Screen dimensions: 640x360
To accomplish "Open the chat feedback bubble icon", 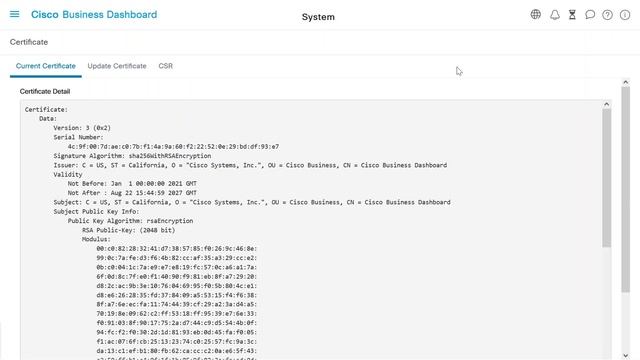I will click(x=590, y=15).
